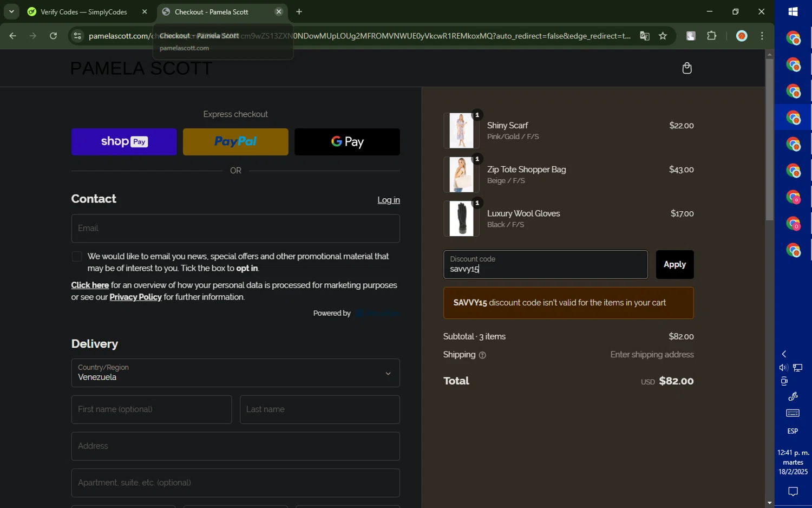Click the Discount code input field
The width and height of the screenshot is (812, 508).
tap(546, 265)
